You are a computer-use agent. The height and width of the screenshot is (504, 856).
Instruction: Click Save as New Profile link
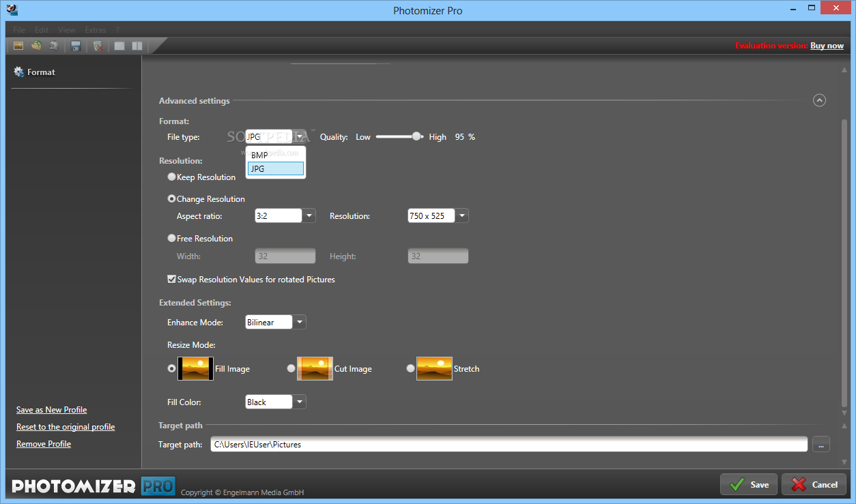click(x=51, y=410)
